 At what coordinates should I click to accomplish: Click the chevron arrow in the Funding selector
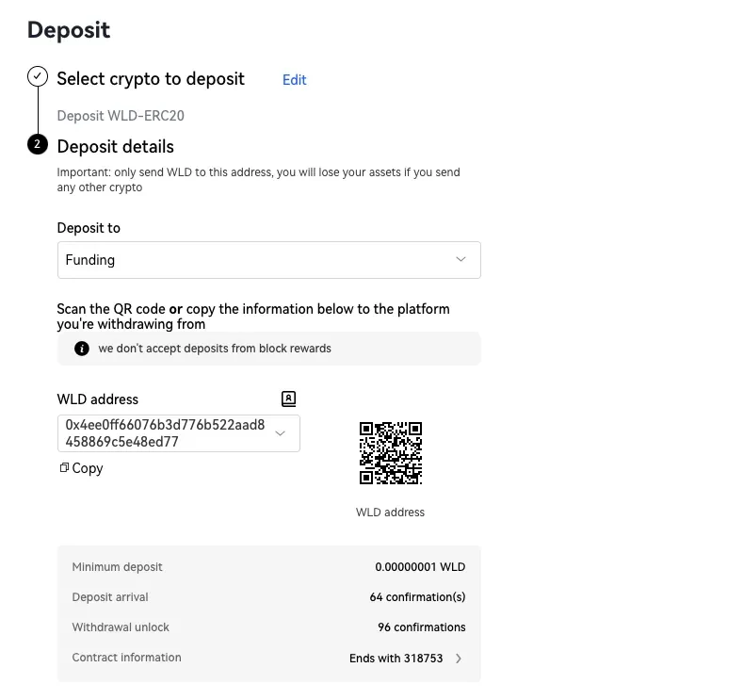point(460,259)
